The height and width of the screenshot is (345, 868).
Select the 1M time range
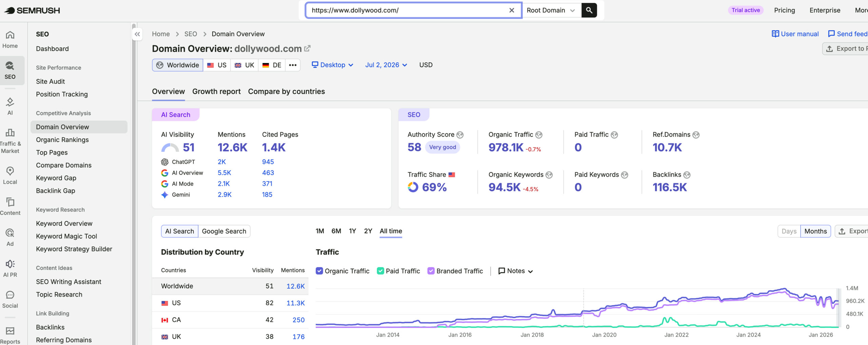[320, 231]
